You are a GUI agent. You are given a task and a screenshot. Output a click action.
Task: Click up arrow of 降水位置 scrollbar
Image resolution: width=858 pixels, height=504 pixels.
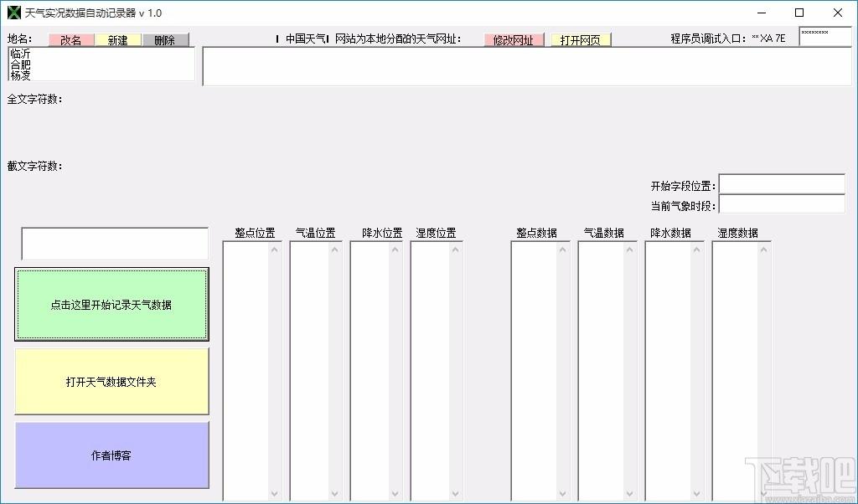click(395, 249)
